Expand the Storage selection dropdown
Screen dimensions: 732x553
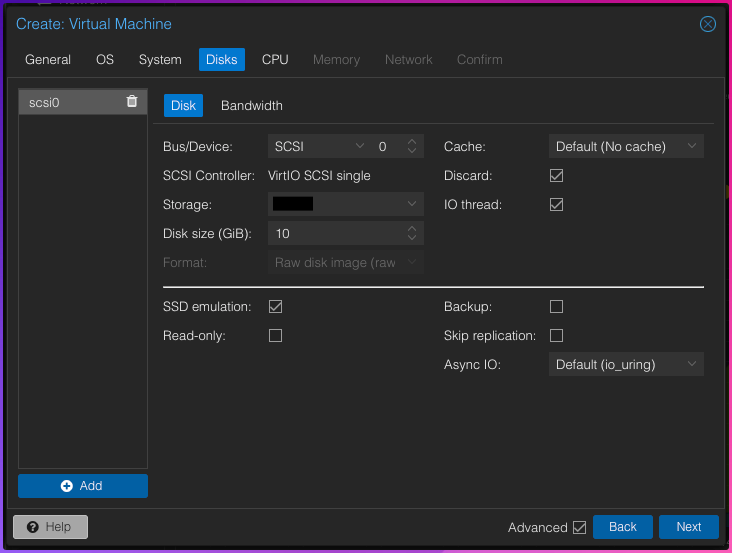point(345,204)
